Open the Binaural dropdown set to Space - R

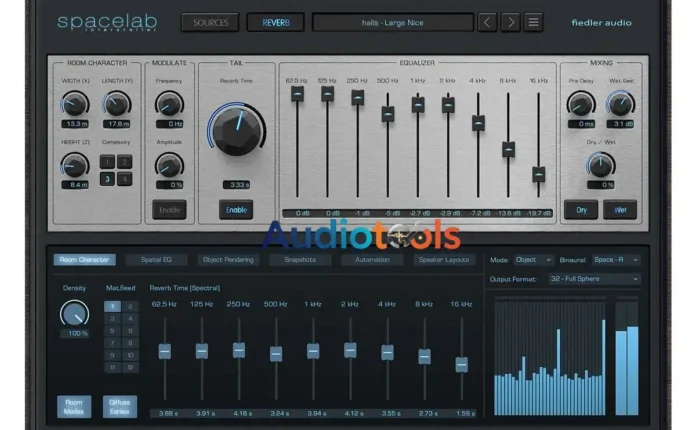click(616, 260)
